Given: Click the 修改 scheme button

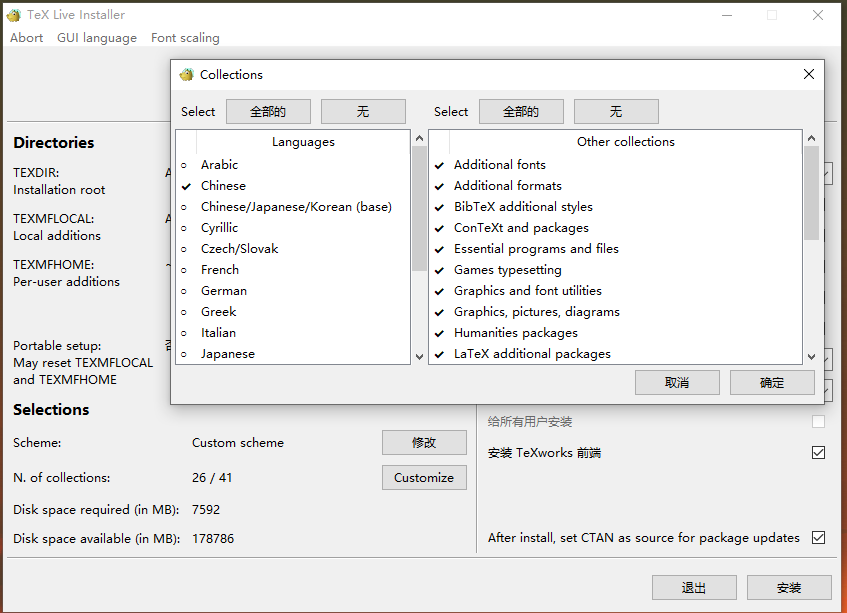Looking at the screenshot, I should coord(425,443).
